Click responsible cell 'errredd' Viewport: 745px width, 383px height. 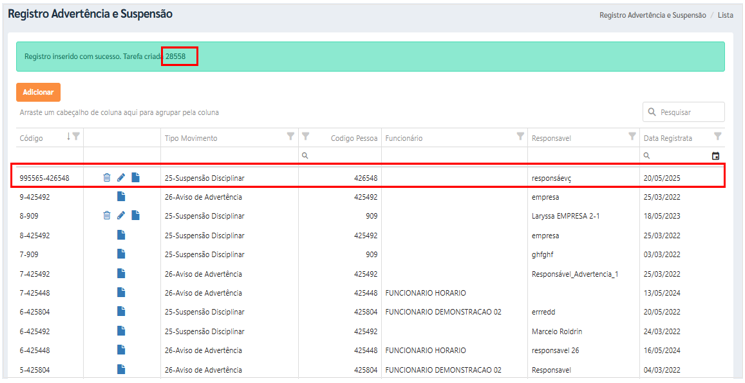tap(543, 312)
